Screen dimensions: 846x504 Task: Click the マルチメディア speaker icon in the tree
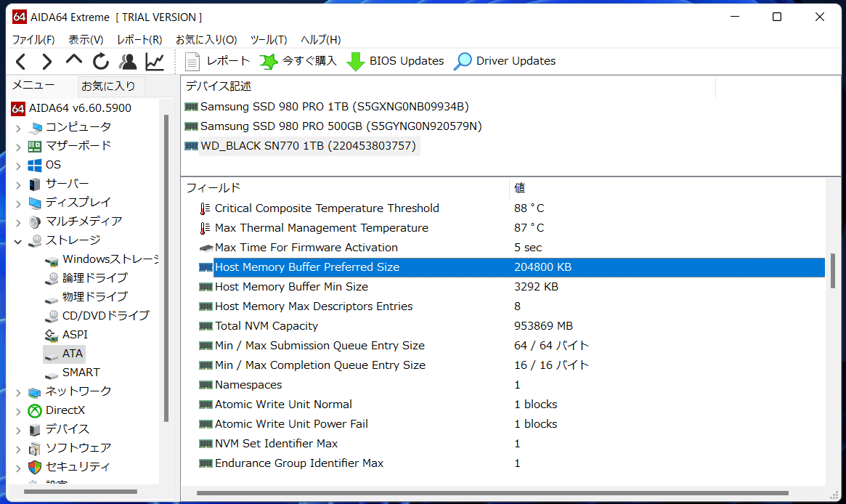35,222
